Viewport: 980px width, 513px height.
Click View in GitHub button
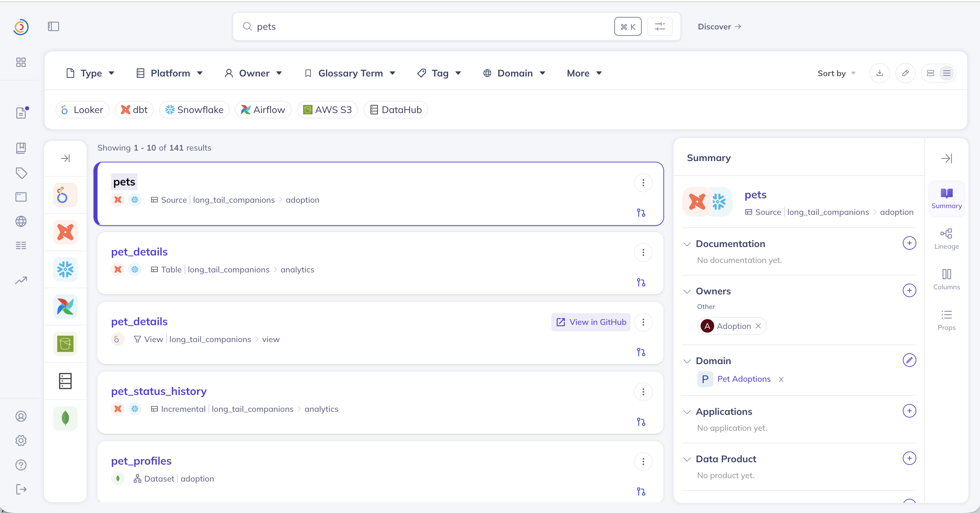[591, 322]
